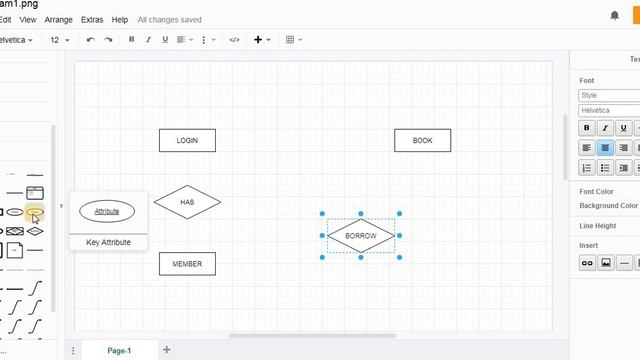
Task: Select the plain attribute ellipse shape
Action: (15, 212)
